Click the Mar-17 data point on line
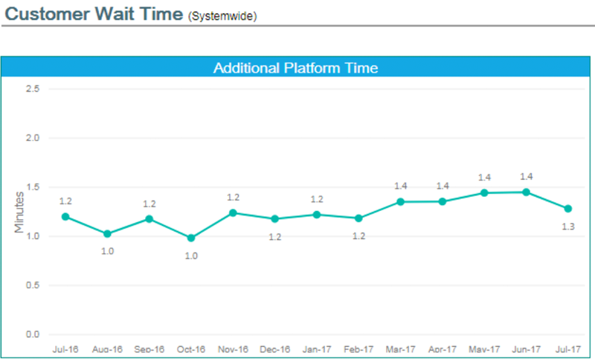The width and height of the screenshot is (595, 364). (x=400, y=201)
